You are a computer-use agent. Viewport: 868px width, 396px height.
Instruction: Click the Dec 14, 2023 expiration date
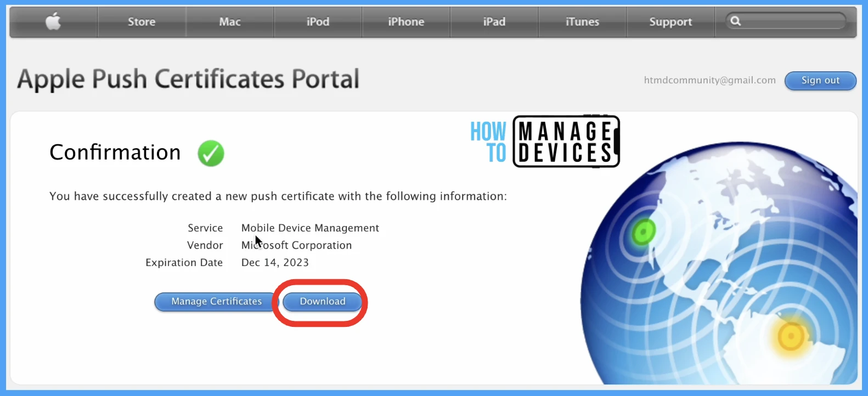(x=275, y=262)
